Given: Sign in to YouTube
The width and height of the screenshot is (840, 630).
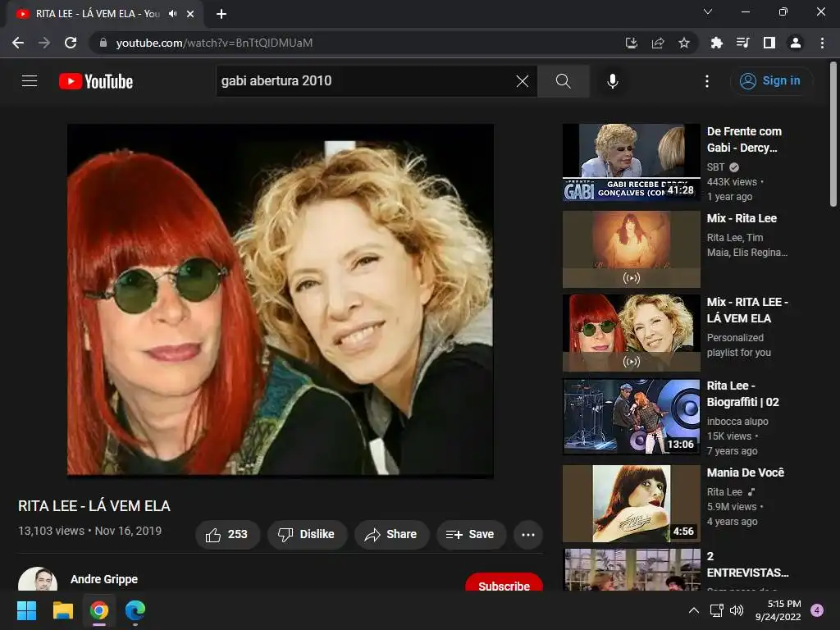Looking at the screenshot, I should pyautogui.click(x=770, y=81).
